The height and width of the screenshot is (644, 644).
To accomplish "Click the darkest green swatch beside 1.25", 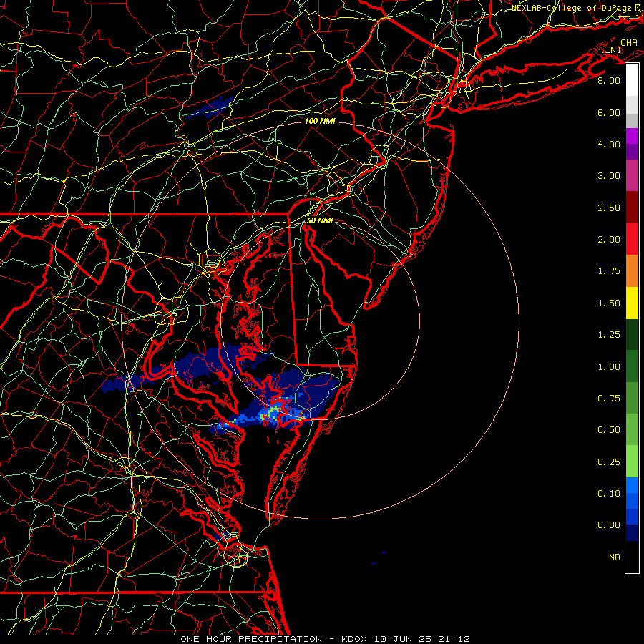I will (x=632, y=334).
